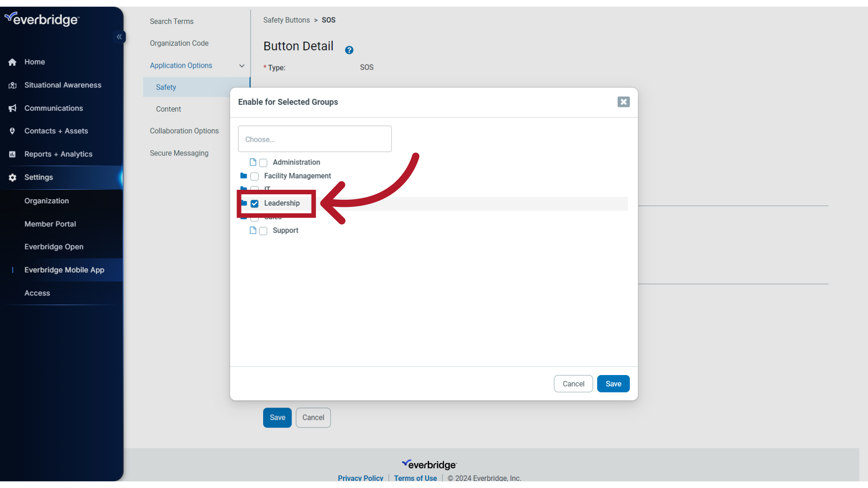
Task: Open Contacts + Assets section
Action: [56, 131]
